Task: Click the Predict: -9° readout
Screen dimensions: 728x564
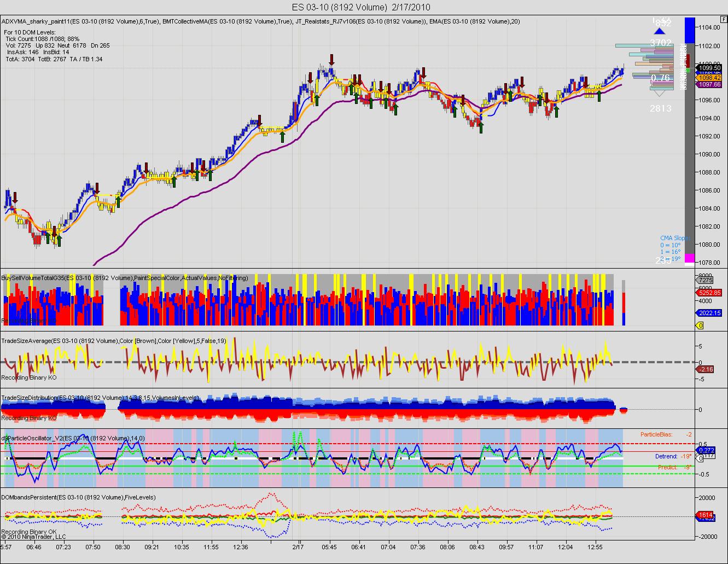Action: pyautogui.click(x=674, y=467)
